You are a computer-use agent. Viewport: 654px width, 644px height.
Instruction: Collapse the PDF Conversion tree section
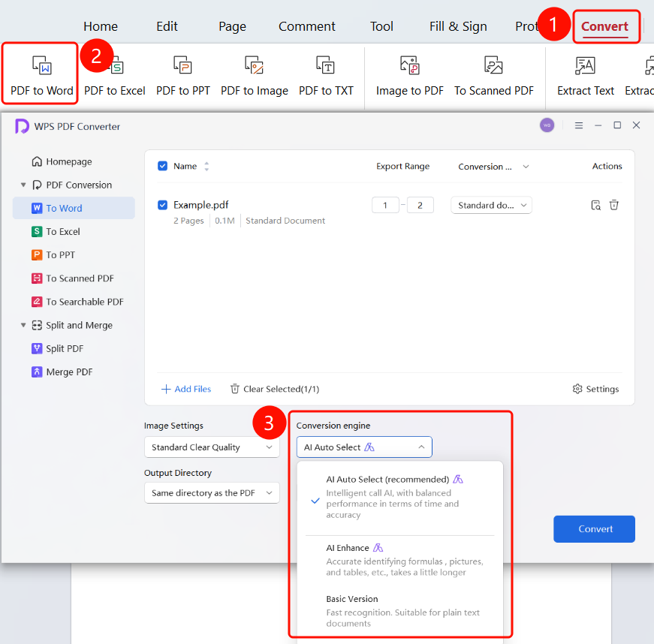point(23,185)
